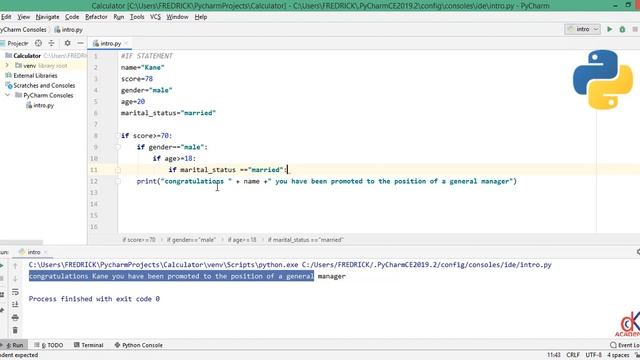Start debugging with the green bug icon
This screenshot has height=360, width=640.
point(622,29)
